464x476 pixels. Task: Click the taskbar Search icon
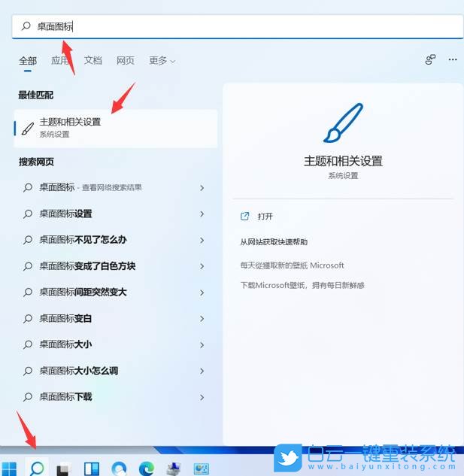tap(37, 468)
